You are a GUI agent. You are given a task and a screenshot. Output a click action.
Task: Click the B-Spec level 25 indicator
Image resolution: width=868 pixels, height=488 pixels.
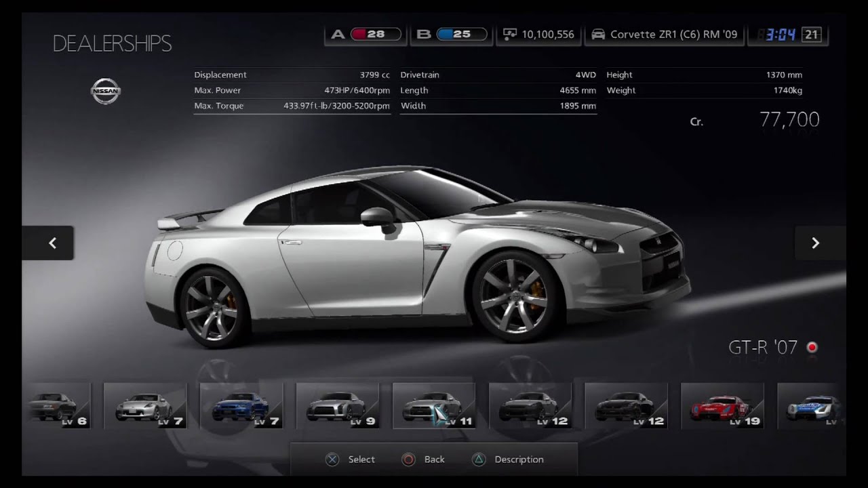(453, 35)
